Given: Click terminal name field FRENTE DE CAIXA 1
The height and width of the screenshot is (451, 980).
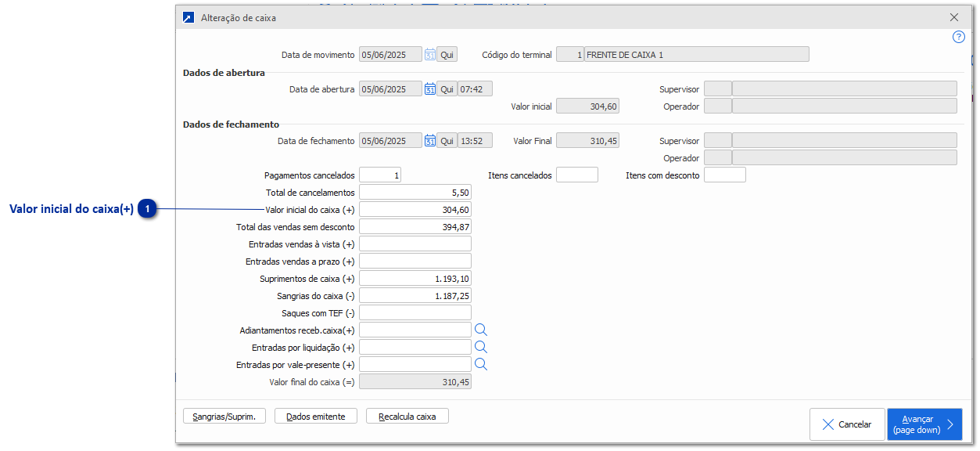Looking at the screenshot, I should pyautogui.click(x=696, y=55).
